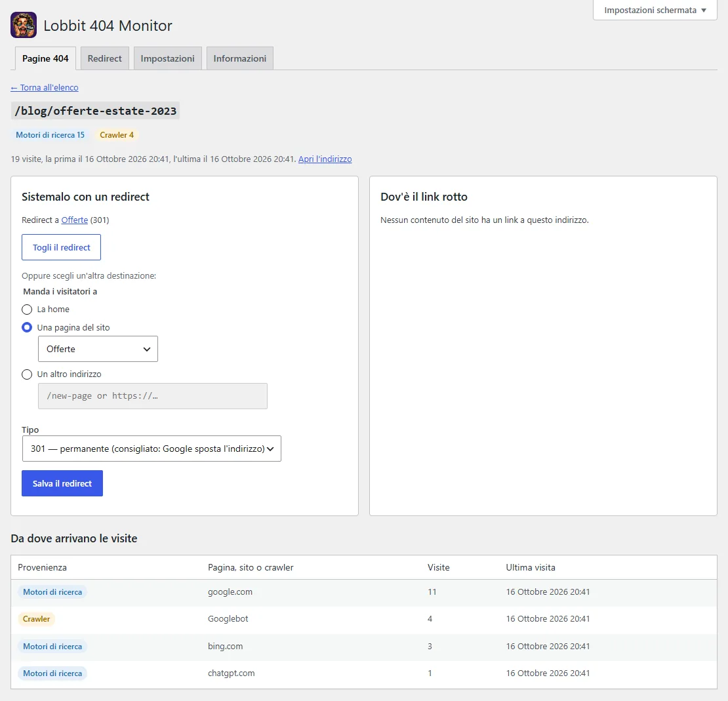Click the "Pagina, sito o crawler" header

[x=251, y=567]
